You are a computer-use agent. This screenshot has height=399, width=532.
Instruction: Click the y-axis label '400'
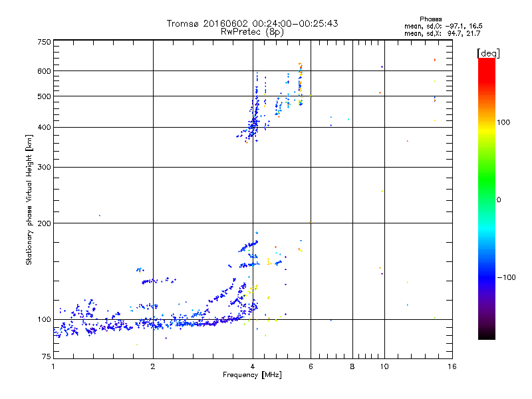(44, 128)
